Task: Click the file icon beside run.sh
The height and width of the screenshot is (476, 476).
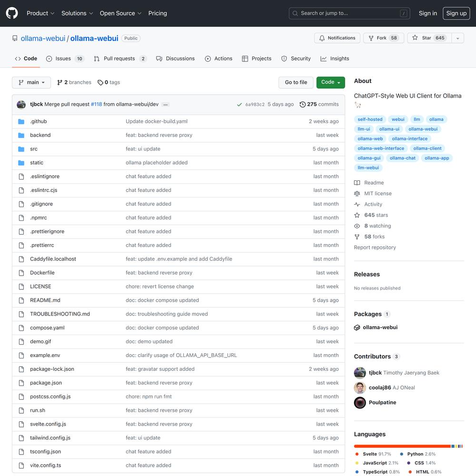Action: point(21,410)
